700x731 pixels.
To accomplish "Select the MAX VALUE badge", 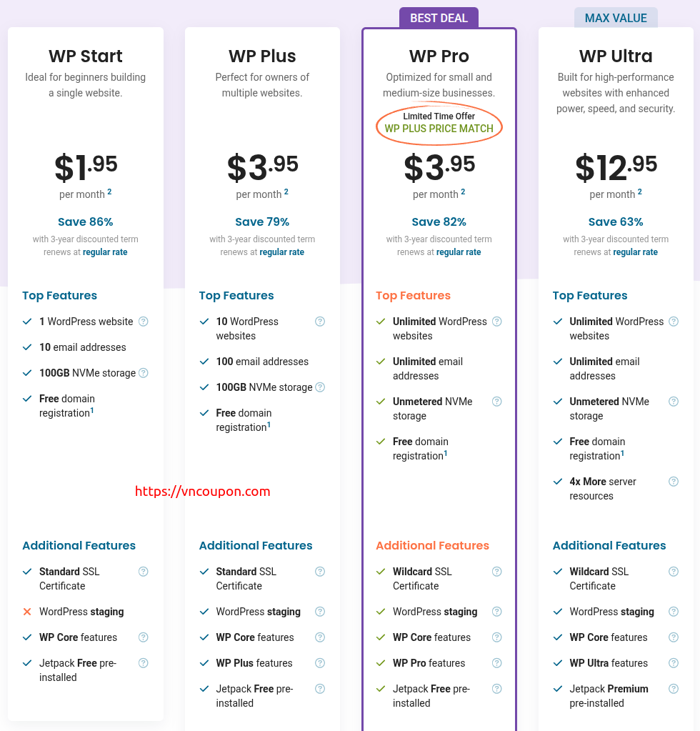I will pos(616,18).
